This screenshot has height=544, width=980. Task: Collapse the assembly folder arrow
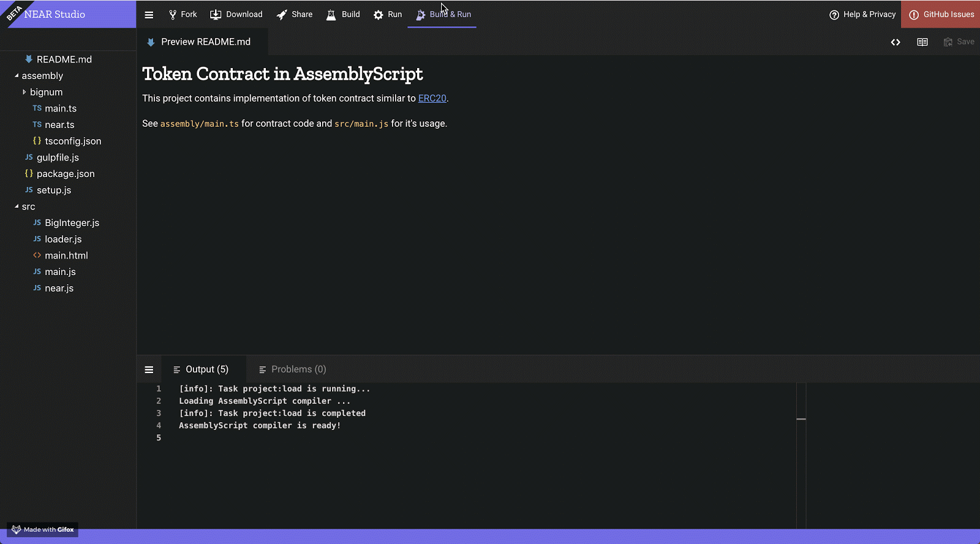coord(17,76)
